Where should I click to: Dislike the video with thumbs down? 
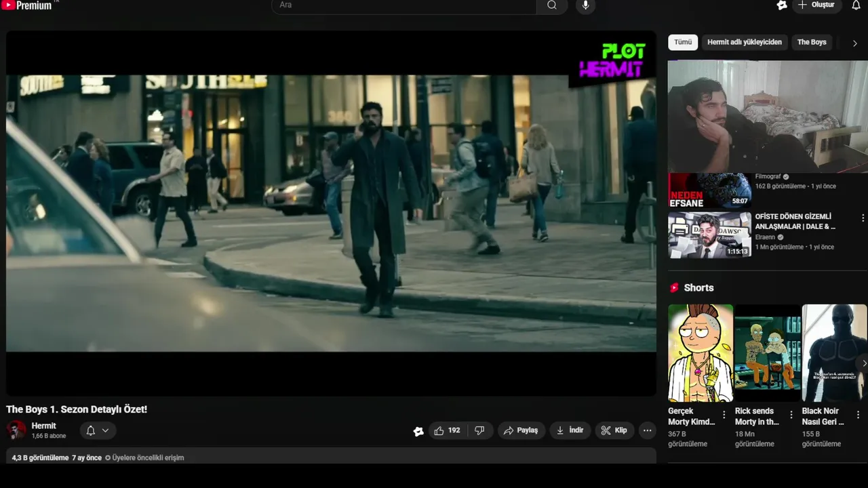[479, 430]
